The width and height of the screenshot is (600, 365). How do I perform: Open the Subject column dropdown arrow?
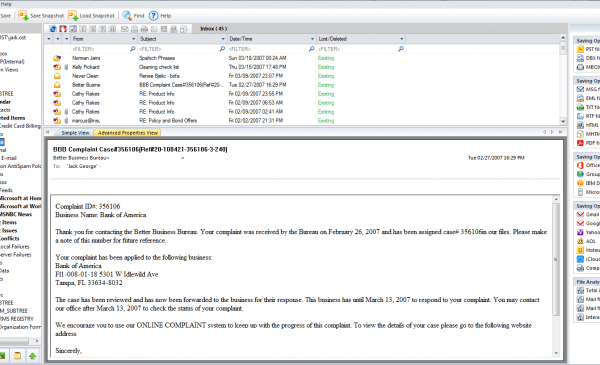click(x=223, y=39)
